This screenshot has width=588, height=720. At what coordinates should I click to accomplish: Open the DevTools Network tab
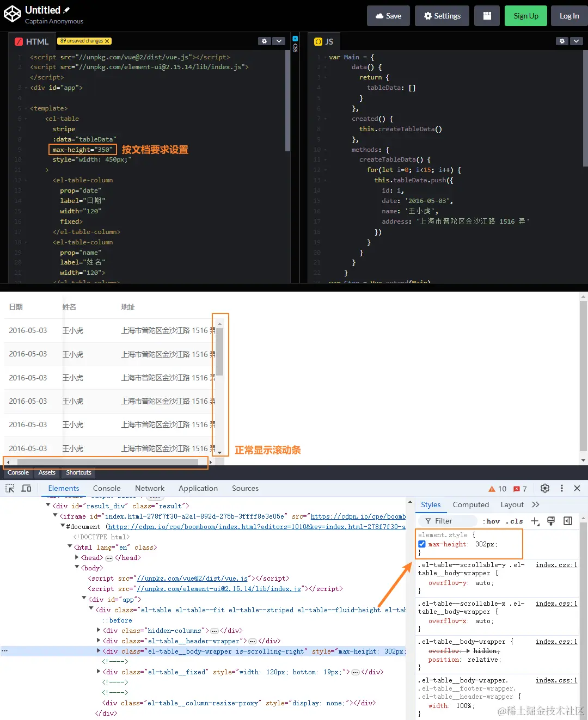pyautogui.click(x=150, y=488)
